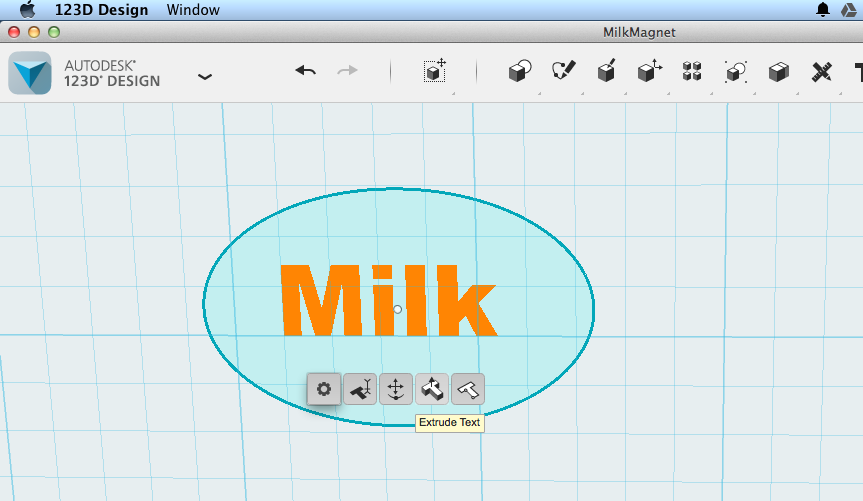Open the Construct tool with cube and pen
This screenshot has height=501, width=863.
(x=606, y=71)
